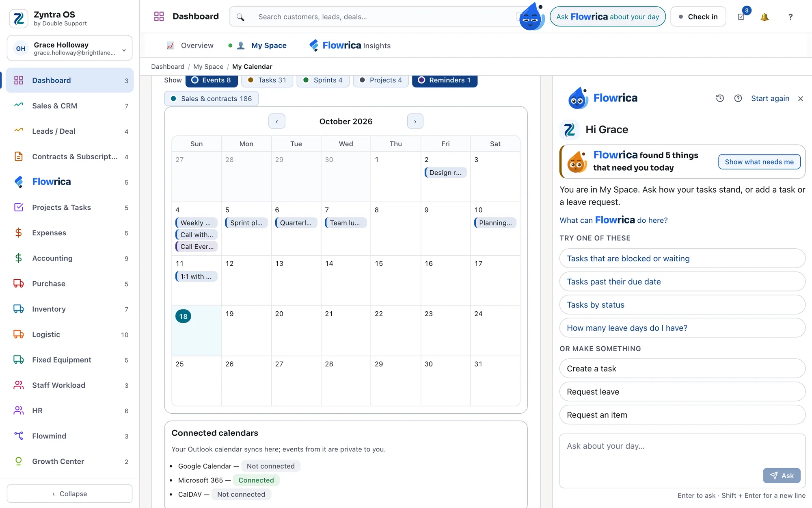Open the Design r... event on Oct 2
The width and height of the screenshot is (812, 508).
point(445,173)
